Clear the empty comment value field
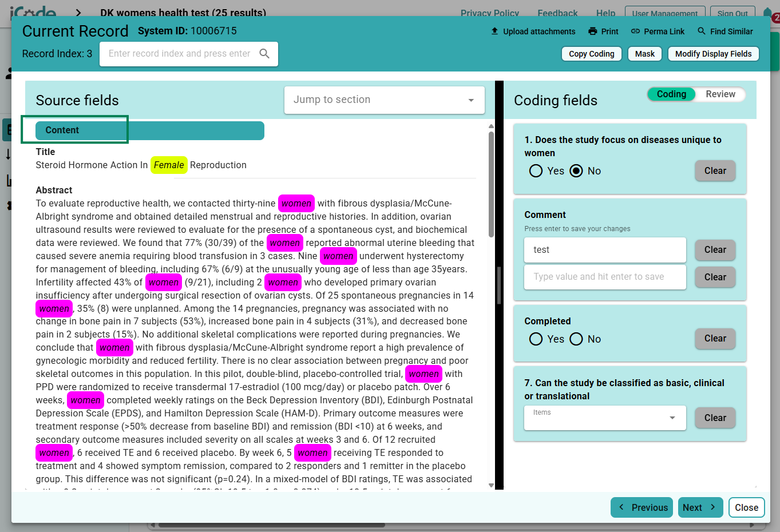 (715, 277)
